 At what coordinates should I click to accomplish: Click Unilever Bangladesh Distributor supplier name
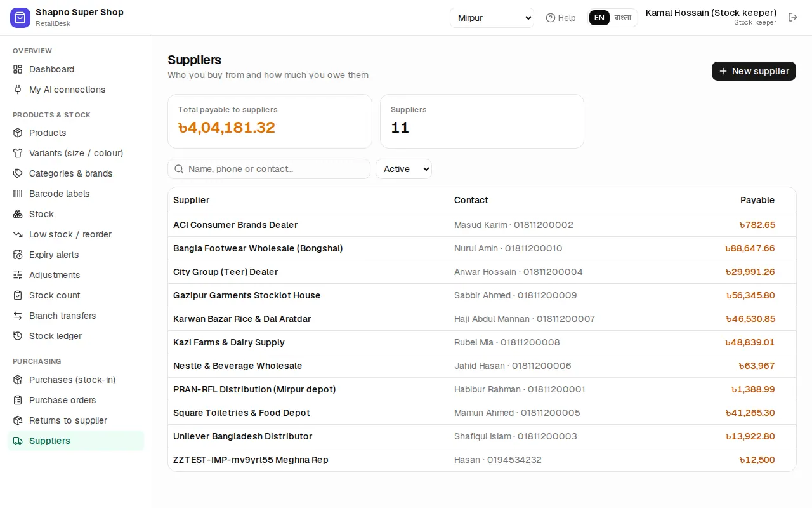(x=243, y=436)
